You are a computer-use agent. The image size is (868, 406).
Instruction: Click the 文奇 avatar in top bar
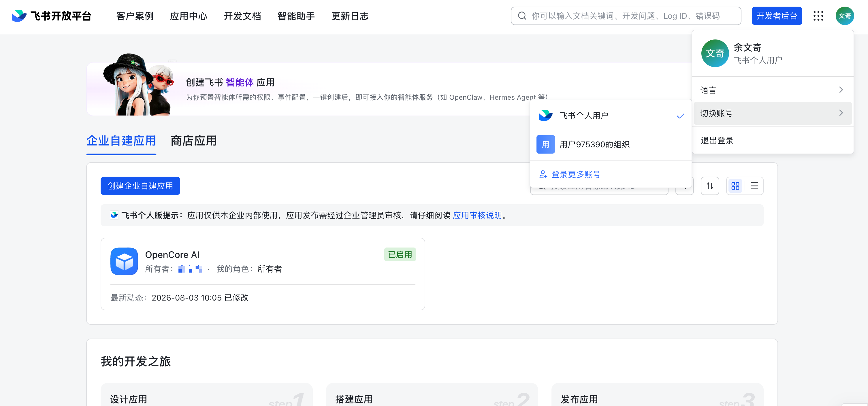point(844,16)
